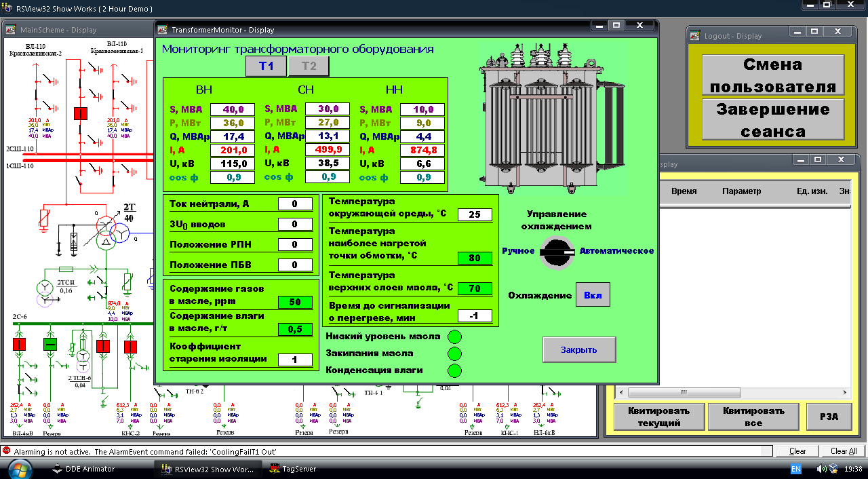Switch to TagServer in taskbar
The height and width of the screenshot is (479, 868).
[292, 469]
